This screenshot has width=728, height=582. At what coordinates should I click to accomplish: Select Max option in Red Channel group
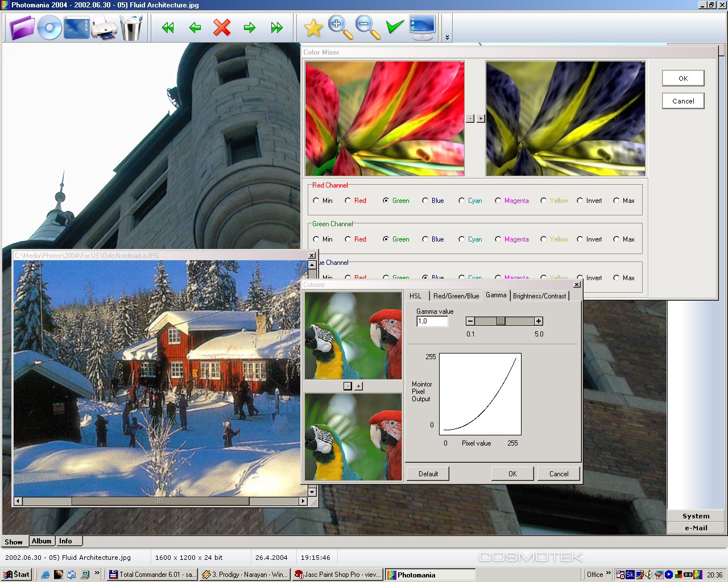[x=624, y=201]
